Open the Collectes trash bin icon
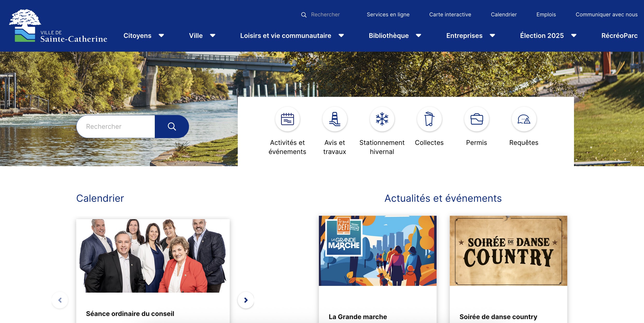Viewport: 644px width, 323px height. click(429, 119)
